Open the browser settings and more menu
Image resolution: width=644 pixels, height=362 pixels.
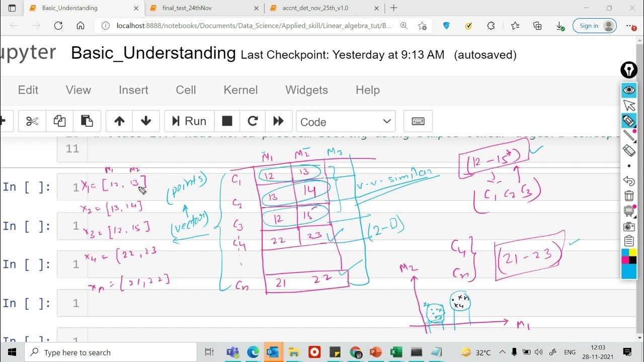[631, 26]
